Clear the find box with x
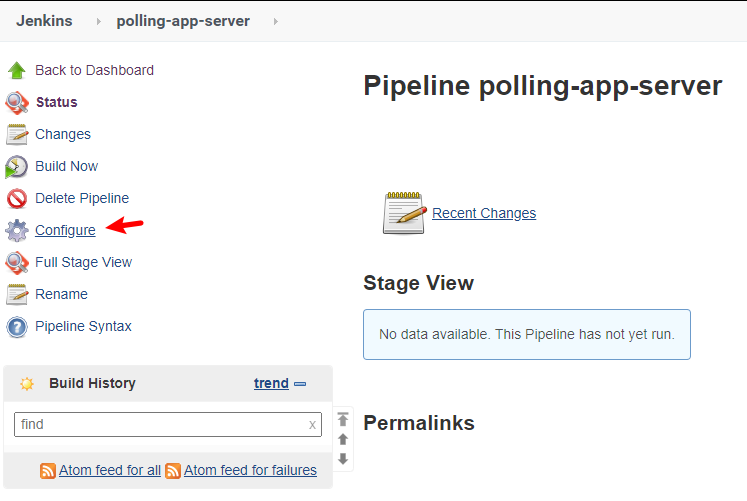This screenshot has width=747, height=501. 312,425
